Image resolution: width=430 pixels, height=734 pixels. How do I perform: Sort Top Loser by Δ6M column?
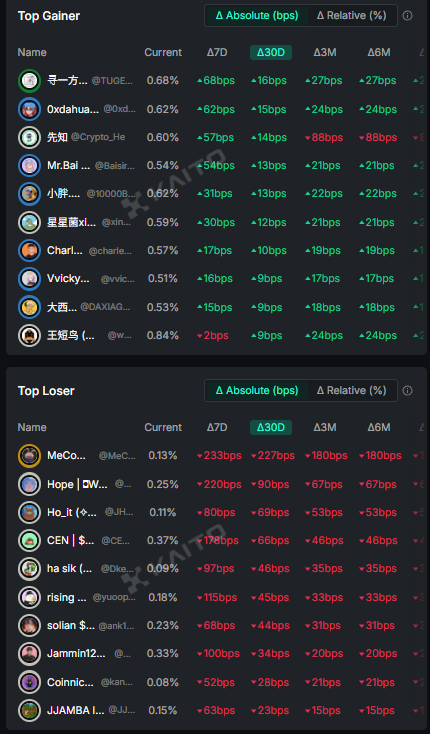(x=379, y=427)
